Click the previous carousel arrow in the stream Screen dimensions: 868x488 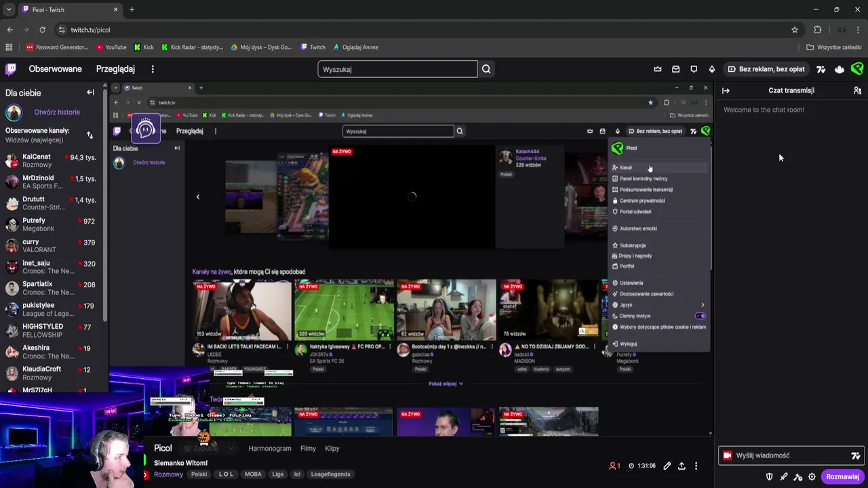pos(198,197)
